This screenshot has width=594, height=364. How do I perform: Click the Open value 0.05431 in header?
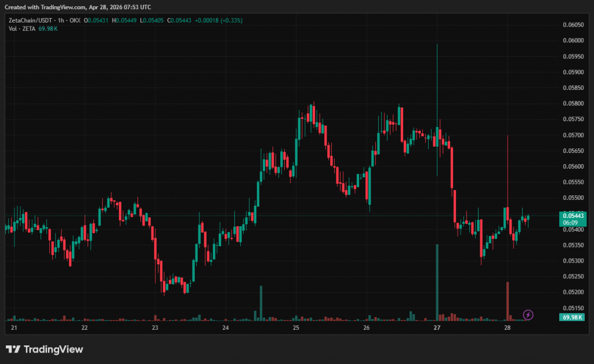[x=97, y=20]
